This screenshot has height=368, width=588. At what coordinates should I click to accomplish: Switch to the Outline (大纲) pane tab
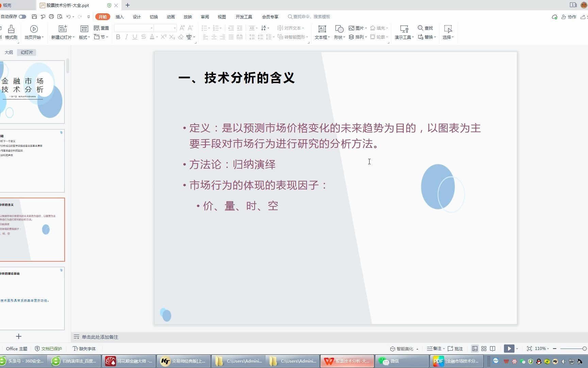point(9,52)
